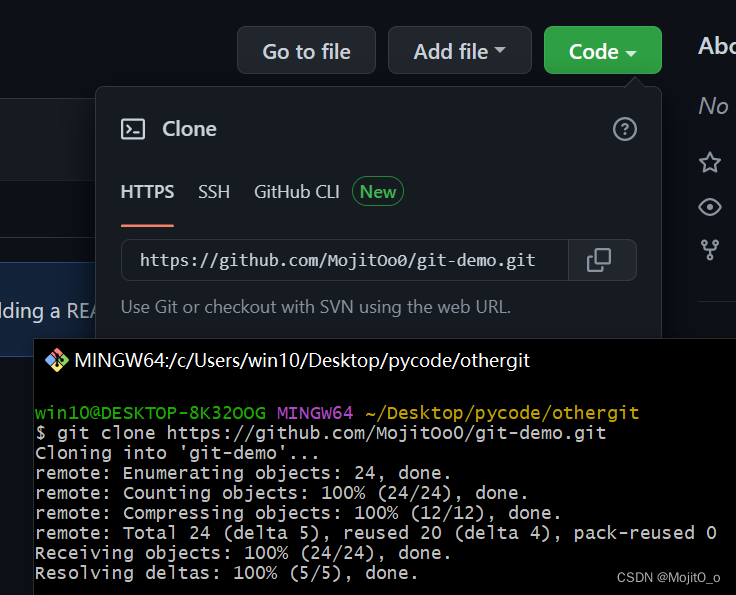Click the "Use Git or checkout with SVN" text

(315, 307)
